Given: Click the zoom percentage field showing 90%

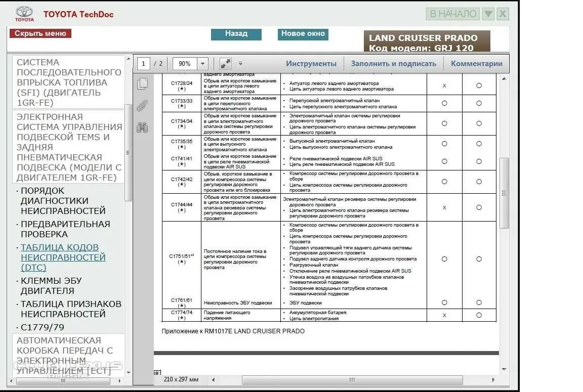Looking at the screenshot, I should pyautogui.click(x=185, y=64).
